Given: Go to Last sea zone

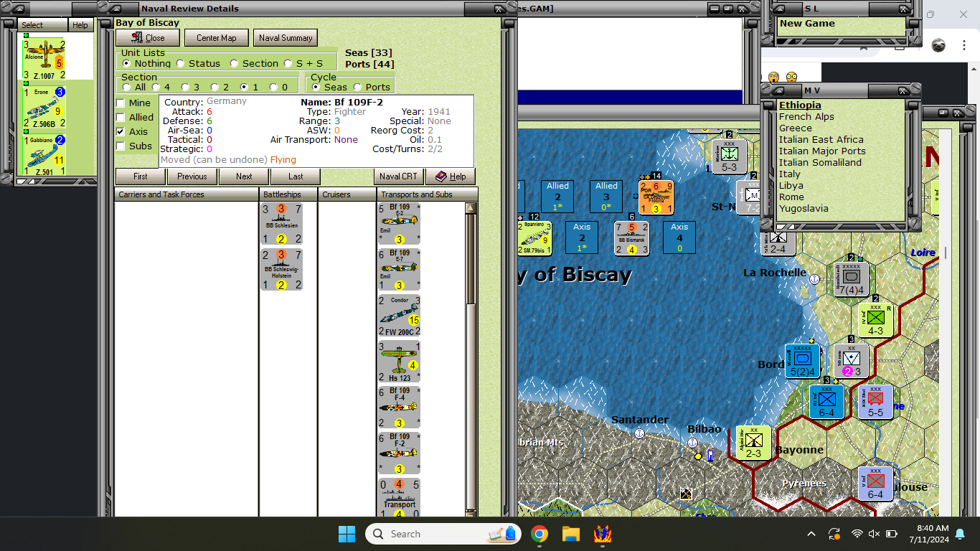Looking at the screenshot, I should tap(296, 176).
